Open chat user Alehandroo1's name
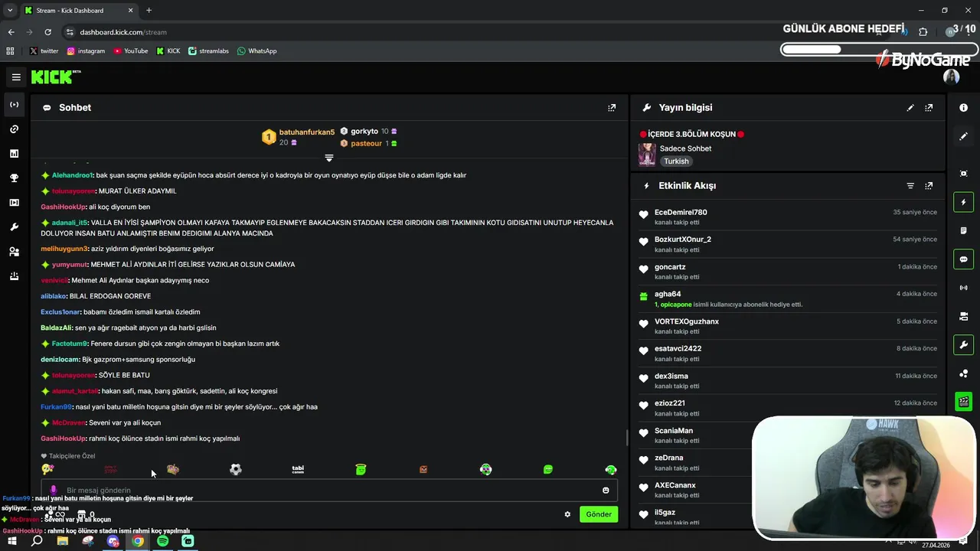The image size is (980, 551). (x=72, y=175)
